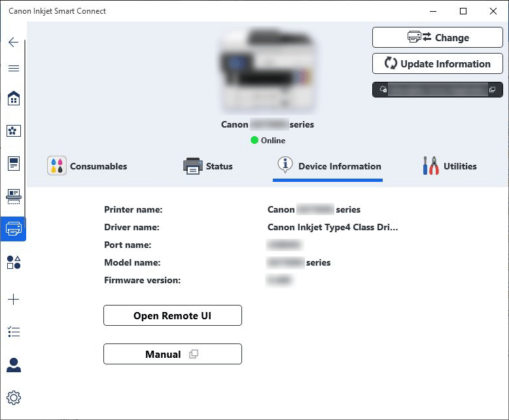Click the Open Remote UI button
509x420 pixels.
point(173,315)
